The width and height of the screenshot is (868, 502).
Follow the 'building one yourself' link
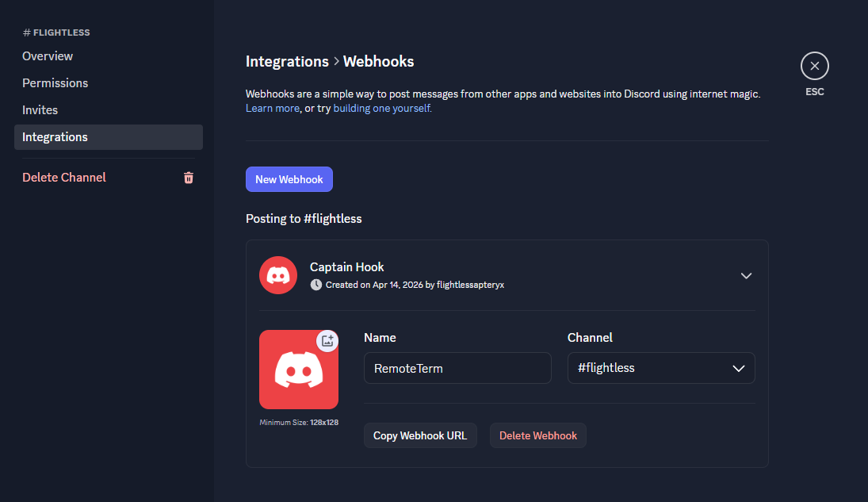point(382,109)
